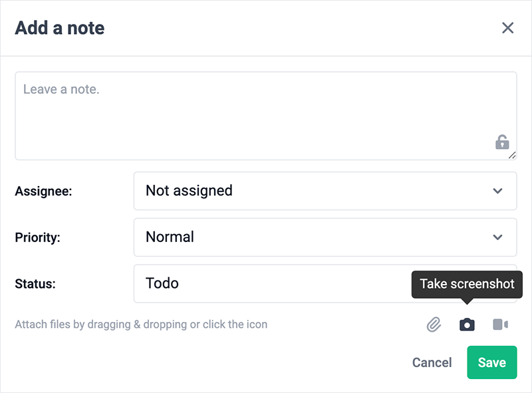Open the "Not assigned" assignee dropdown
532x393 pixels.
coord(313,191)
